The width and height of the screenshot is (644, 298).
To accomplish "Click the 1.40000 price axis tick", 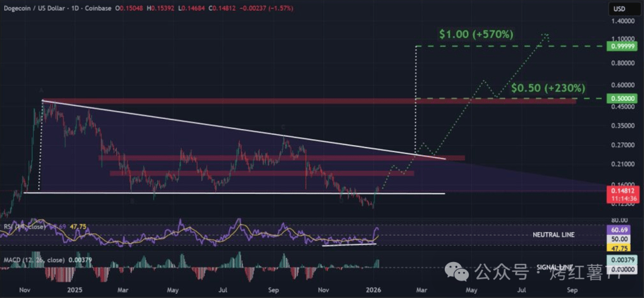I will 622,21.
